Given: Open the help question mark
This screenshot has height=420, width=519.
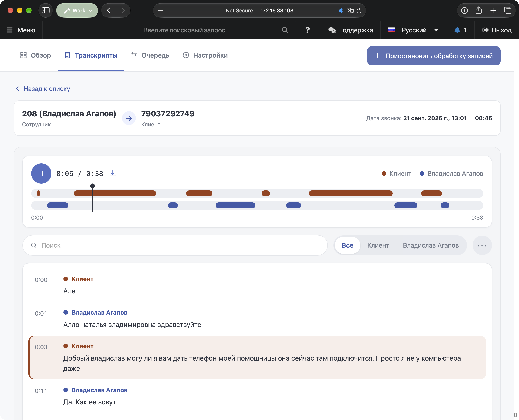Looking at the screenshot, I should tap(307, 30).
